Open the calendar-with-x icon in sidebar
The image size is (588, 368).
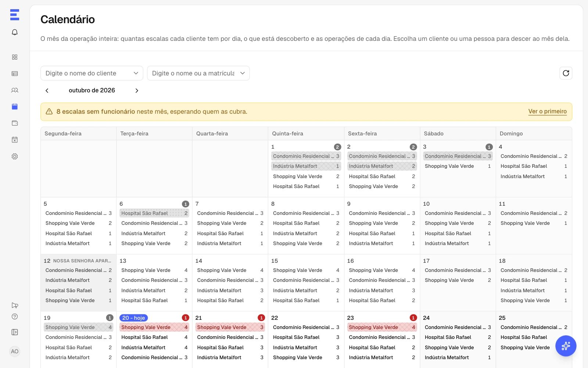coord(15,140)
